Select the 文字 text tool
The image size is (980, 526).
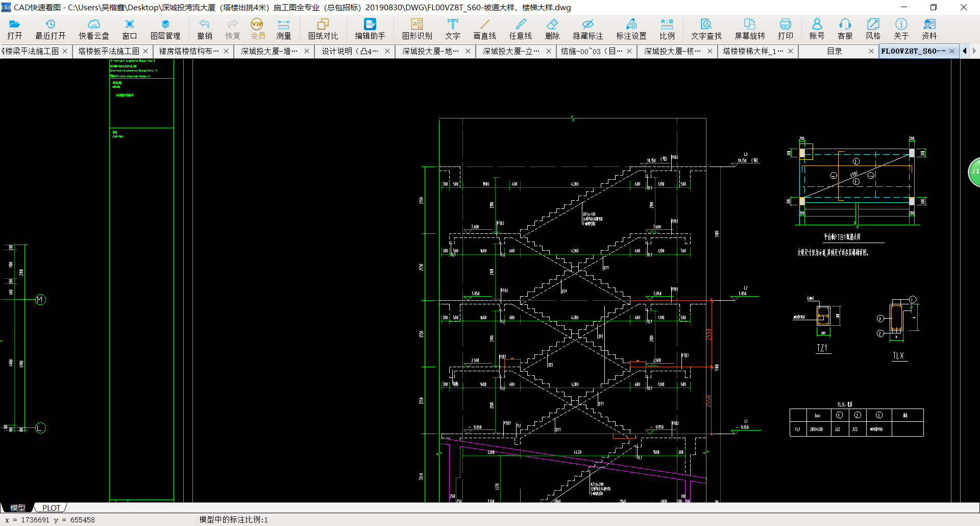click(453, 29)
